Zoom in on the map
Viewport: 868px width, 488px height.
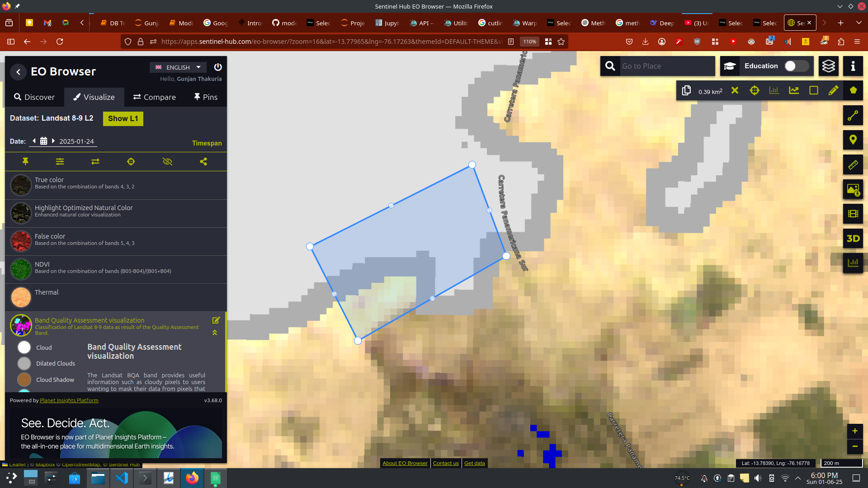click(855, 431)
